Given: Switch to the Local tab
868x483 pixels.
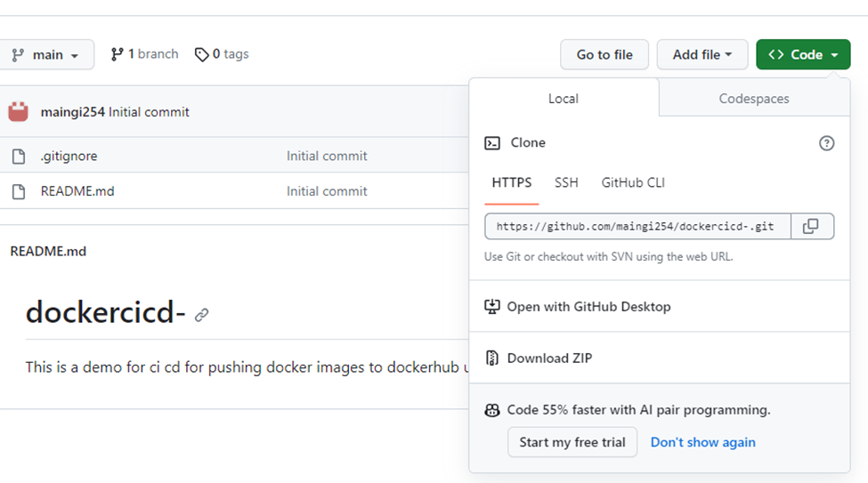Looking at the screenshot, I should coord(564,99).
